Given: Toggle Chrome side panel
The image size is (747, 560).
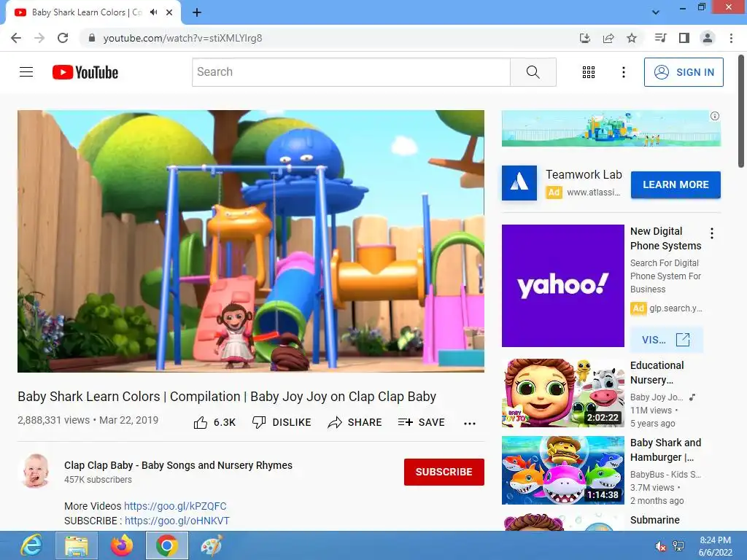Looking at the screenshot, I should click(x=684, y=38).
